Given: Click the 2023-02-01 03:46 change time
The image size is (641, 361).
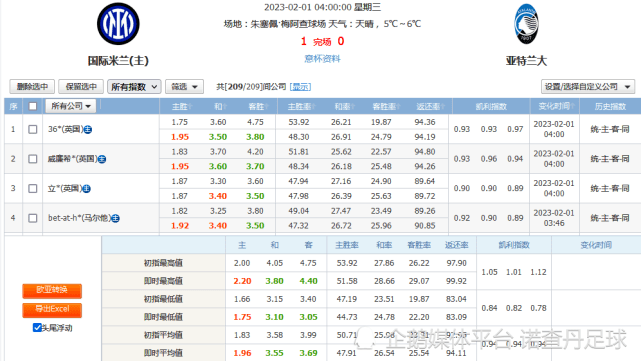Looking at the screenshot, I should [x=554, y=218].
